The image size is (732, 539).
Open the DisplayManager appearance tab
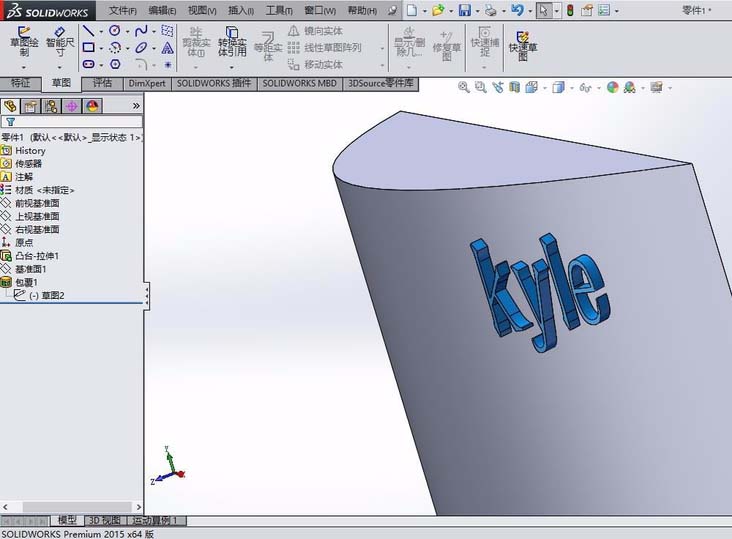[x=92, y=106]
